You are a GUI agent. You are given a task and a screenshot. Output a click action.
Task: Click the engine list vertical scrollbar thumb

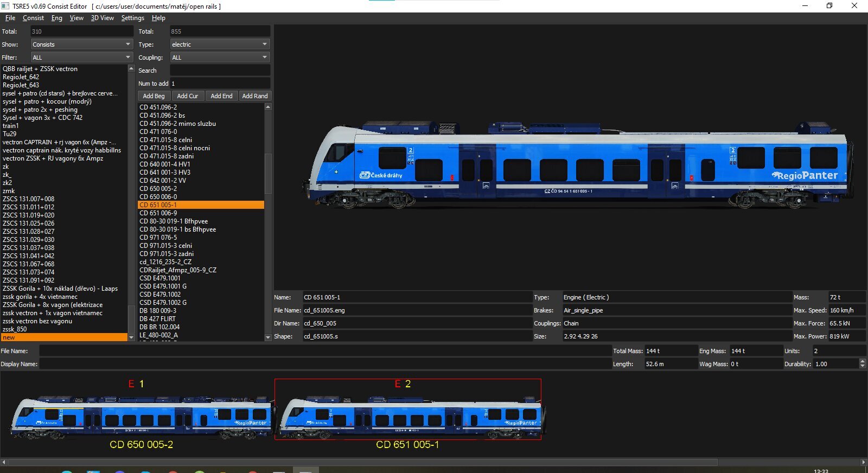267,174
